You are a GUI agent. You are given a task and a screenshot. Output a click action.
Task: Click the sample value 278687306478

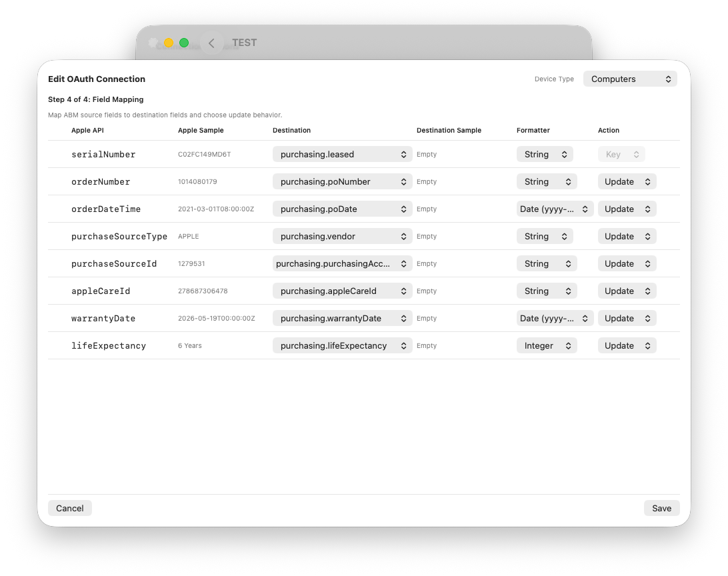point(203,291)
